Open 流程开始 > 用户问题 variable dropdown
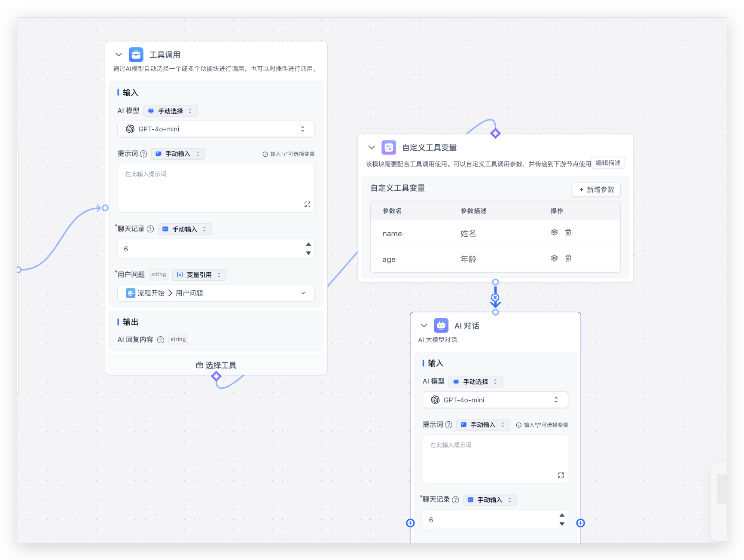Viewport: 744px width, 560px height. (x=216, y=293)
